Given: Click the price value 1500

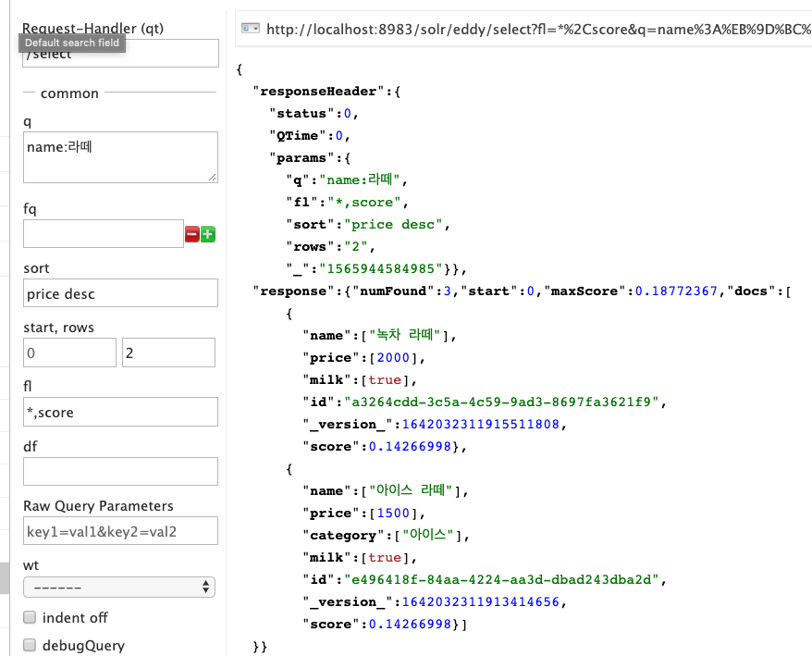Looking at the screenshot, I should tap(393, 513).
